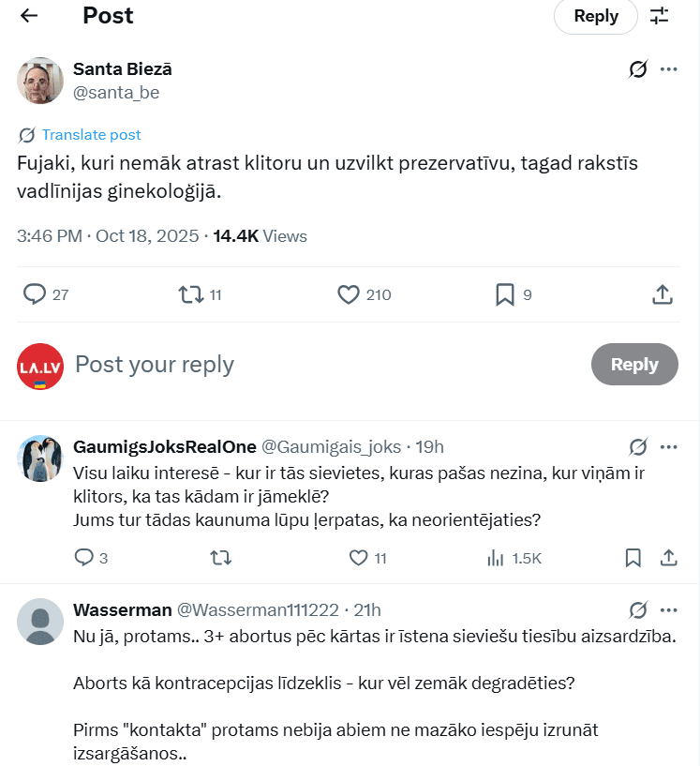
Task: Click the back arrow icon
Action: coord(29,16)
